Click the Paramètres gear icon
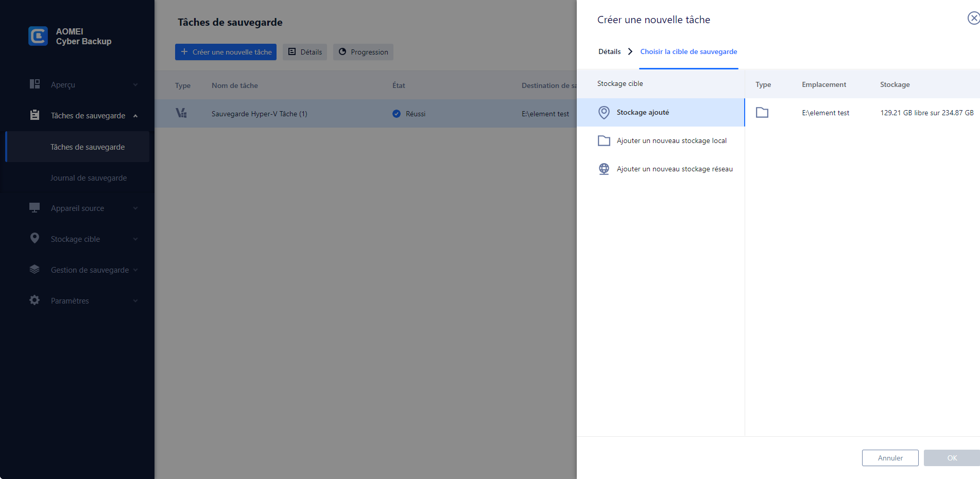Image resolution: width=980 pixels, height=479 pixels. point(35,300)
